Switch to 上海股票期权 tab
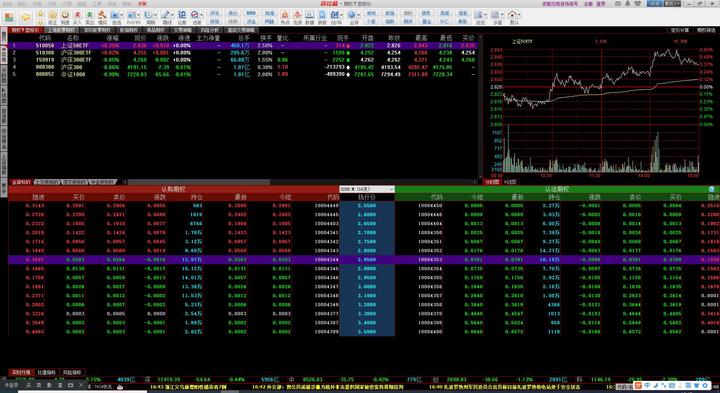Screen dimensions: 720x393 point(61,30)
